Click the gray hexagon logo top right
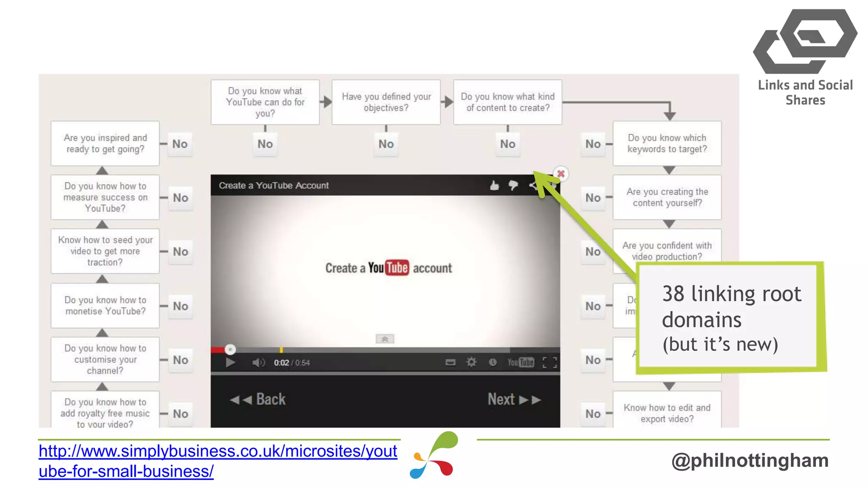868x488 pixels. coord(805,41)
